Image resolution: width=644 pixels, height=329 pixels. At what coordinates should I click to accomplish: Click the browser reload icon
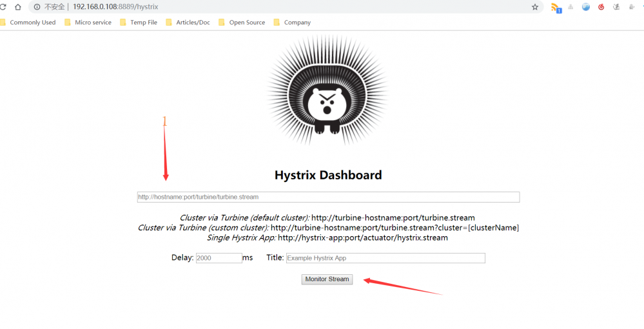3,7
